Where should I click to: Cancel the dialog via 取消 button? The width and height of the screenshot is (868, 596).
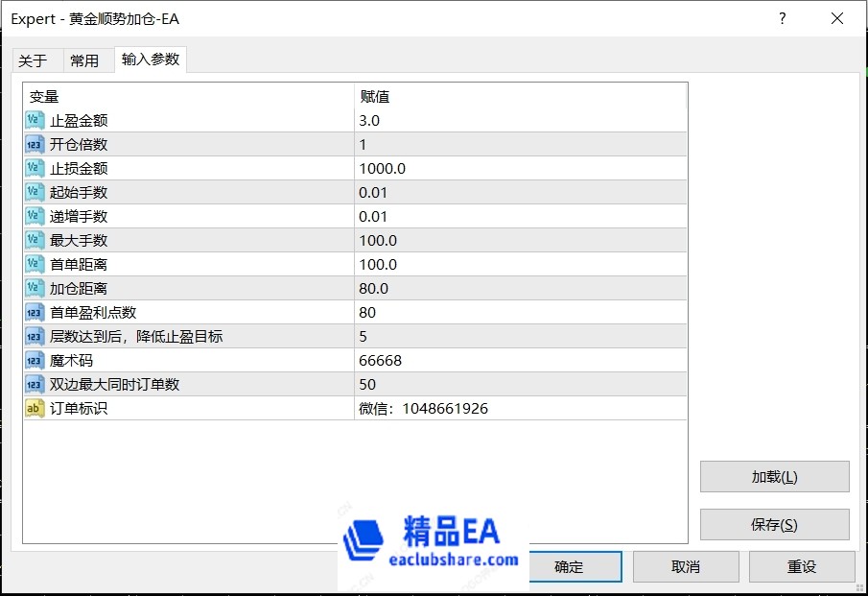(x=686, y=566)
